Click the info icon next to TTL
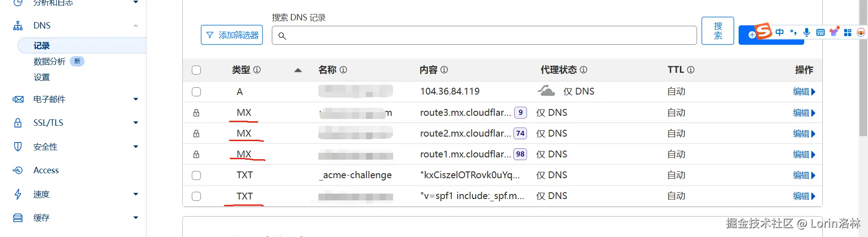Viewport: 868px width, 237px height. click(x=691, y=70)
